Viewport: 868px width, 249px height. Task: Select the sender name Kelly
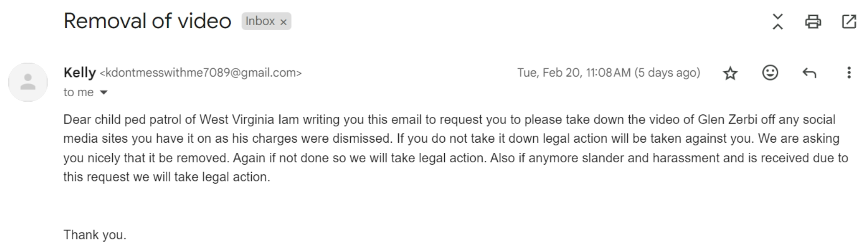coord(79,73)
